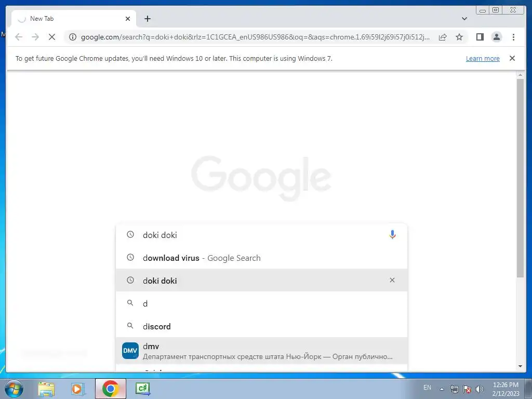
Task: Click the Show desktop button
Action: click(528, 389)
